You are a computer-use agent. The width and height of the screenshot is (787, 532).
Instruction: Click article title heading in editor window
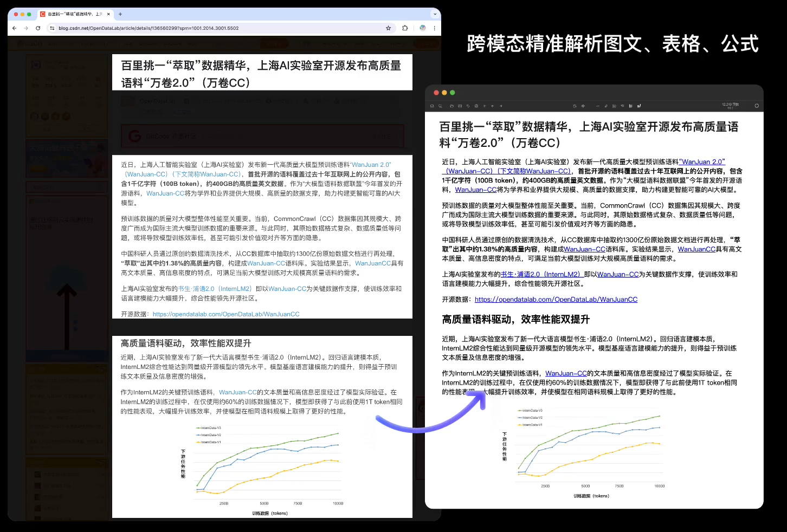point(589,134)
